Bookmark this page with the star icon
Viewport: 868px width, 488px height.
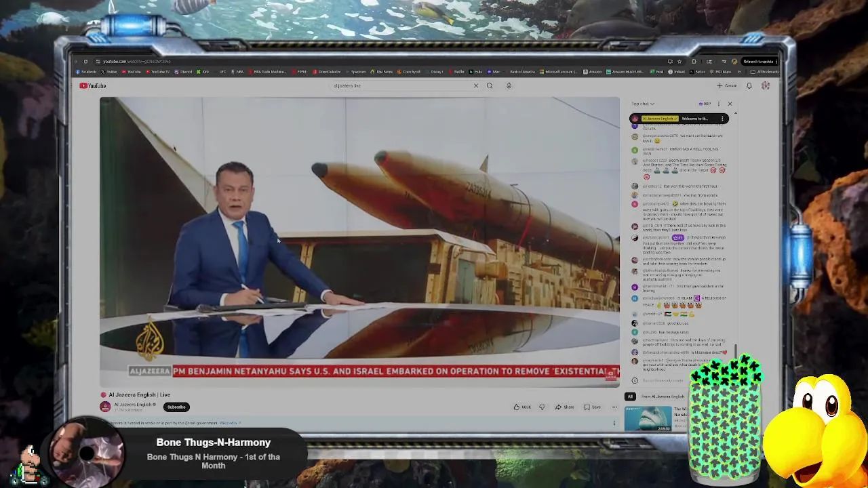click(x=679, y=61)
